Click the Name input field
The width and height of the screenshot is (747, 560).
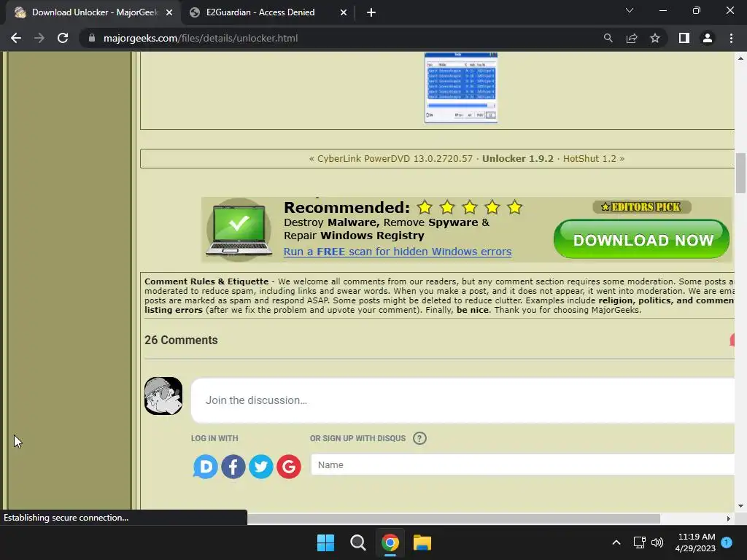[x=522, y=464]
